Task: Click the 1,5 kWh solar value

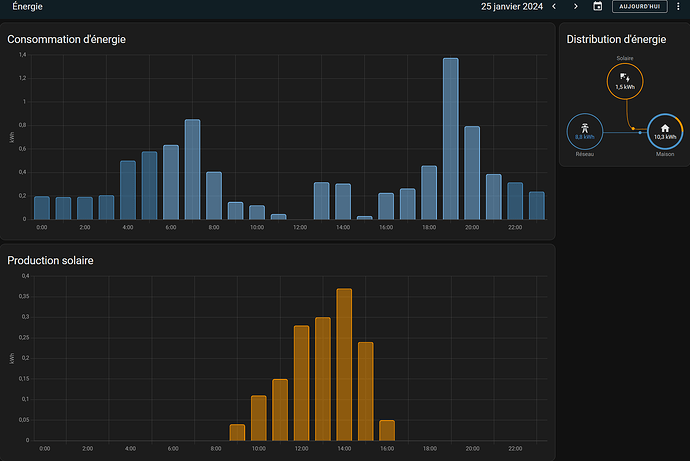Action: click(x=625, y=87)
